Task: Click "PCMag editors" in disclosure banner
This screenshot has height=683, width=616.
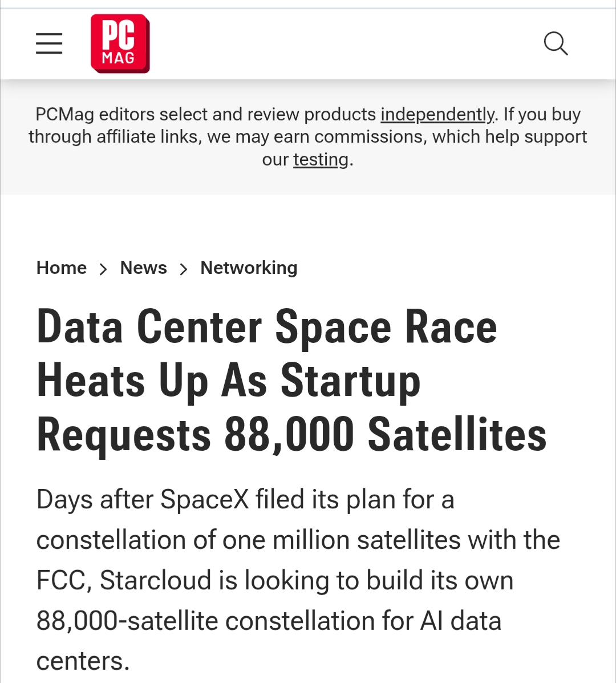Action: (x=94, y=114)
